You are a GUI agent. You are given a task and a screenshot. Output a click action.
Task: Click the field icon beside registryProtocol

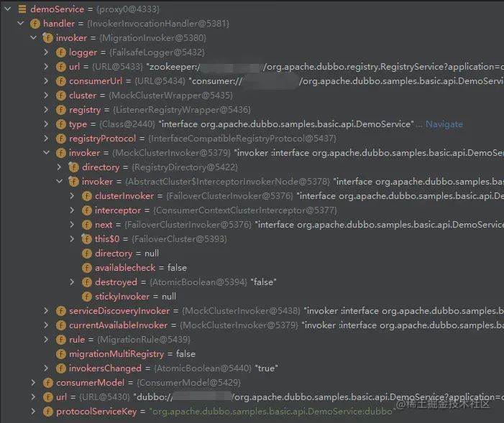click(x=60, y=139)
